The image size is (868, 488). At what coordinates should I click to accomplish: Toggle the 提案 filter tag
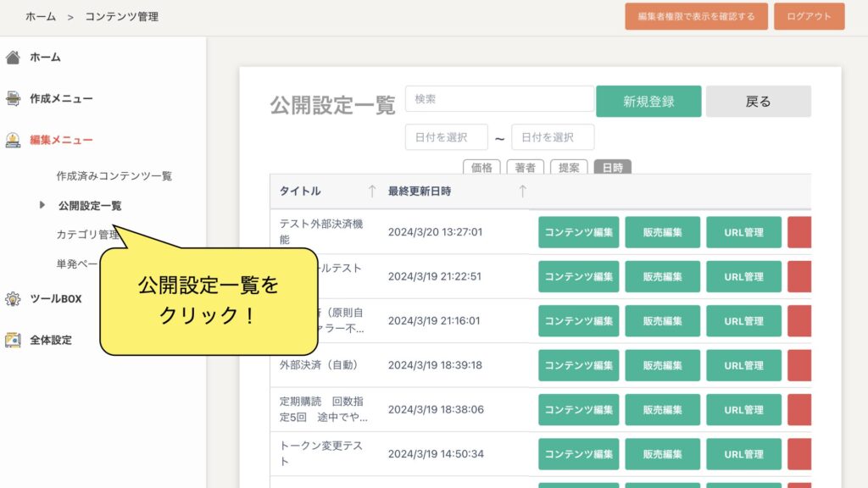point(569,168)
